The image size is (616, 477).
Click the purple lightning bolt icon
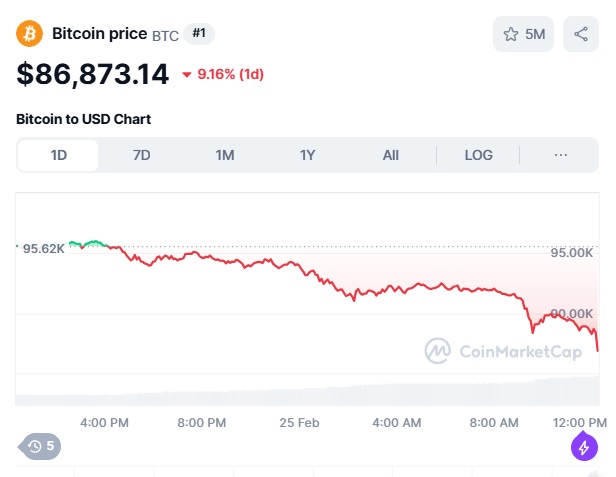[584, 446]
